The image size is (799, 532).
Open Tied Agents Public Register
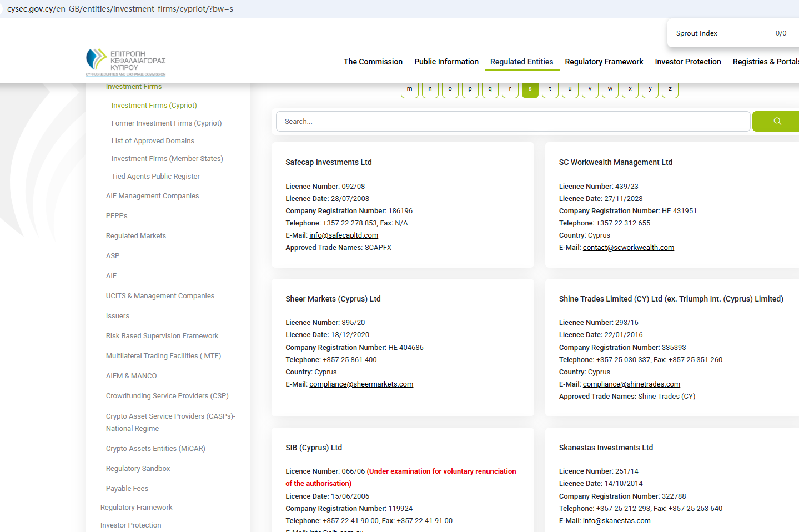coord(155,177)
